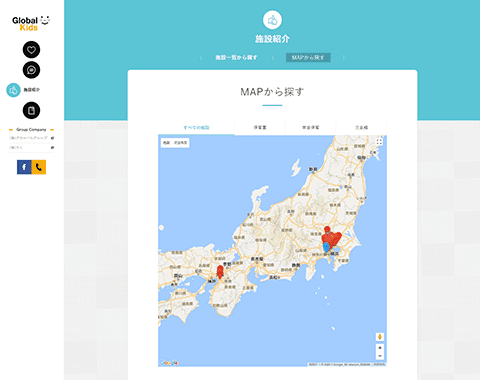Open the chat bubble icon in the sidebar

coord(31,70)
